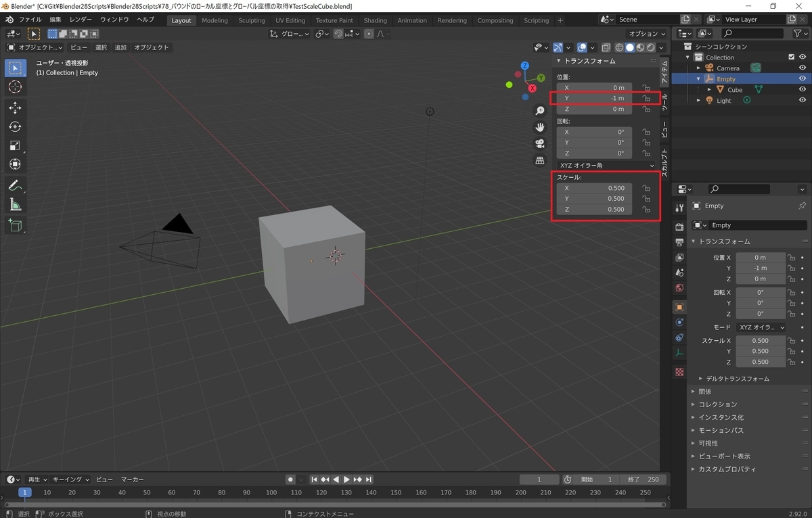
Task: Open the Scene properties tab icon
Action: pyautogui.click(x=680, y=273)
